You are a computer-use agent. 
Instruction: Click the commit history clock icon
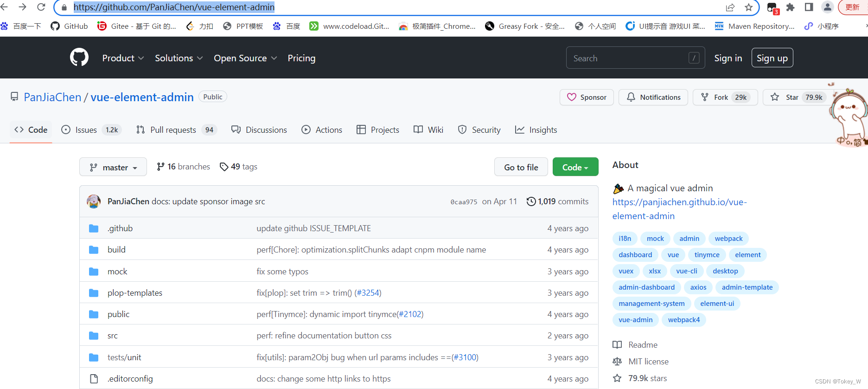[531, 201]
